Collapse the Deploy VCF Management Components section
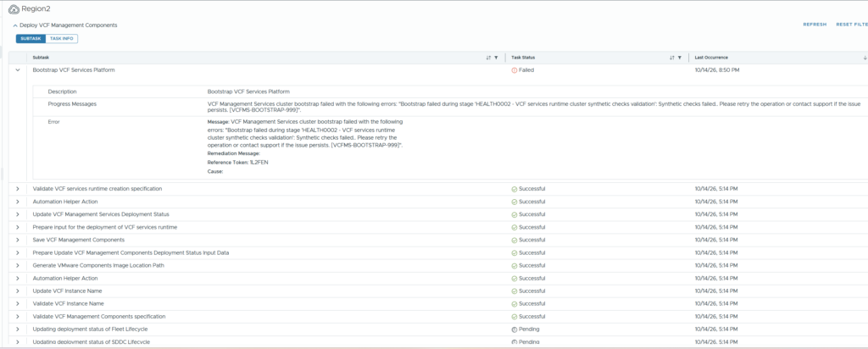The image size is (868, 349). [15, 25]
